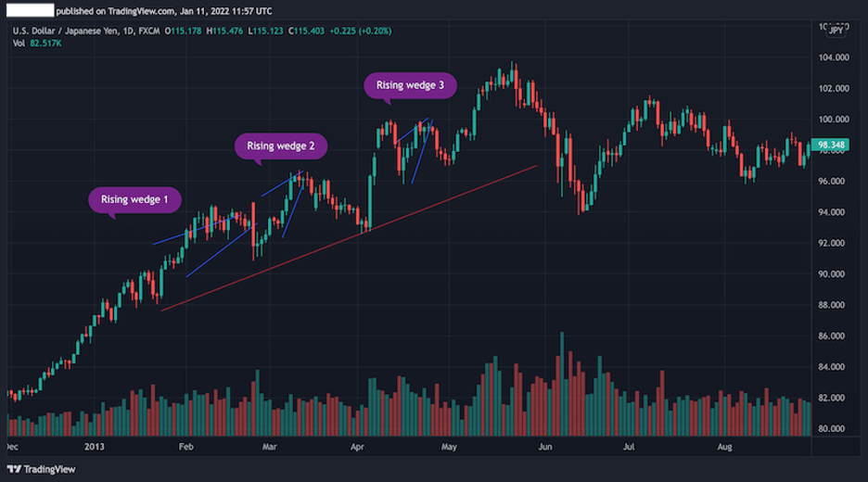
Task: Click the 102.000 price axis label
Action: 834,89
